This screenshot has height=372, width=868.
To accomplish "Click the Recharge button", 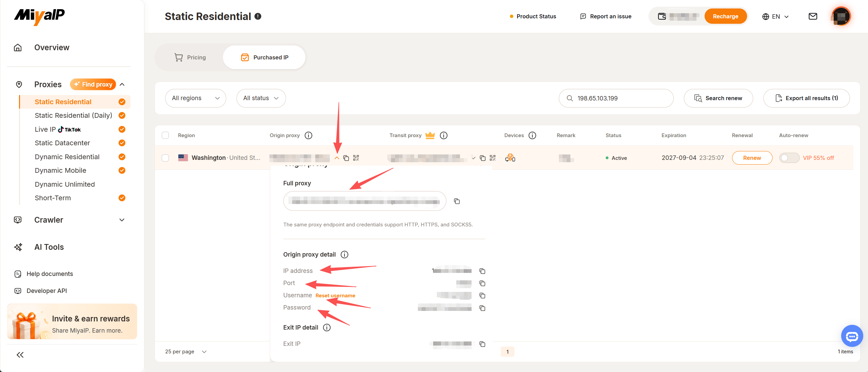I will (x=726, y=16).
